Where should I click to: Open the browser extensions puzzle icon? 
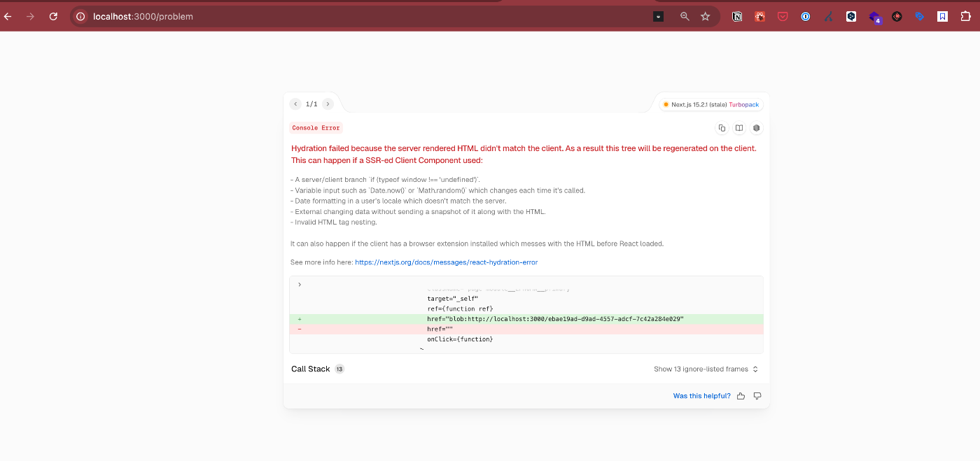pos(966,15)
